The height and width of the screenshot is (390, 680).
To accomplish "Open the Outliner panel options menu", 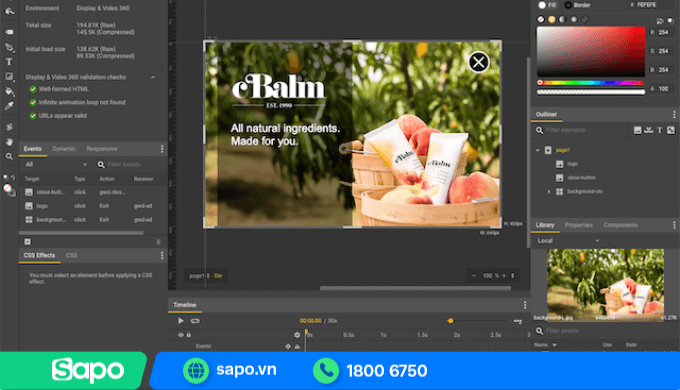I will pyautogui.click(x=674, y=115).
